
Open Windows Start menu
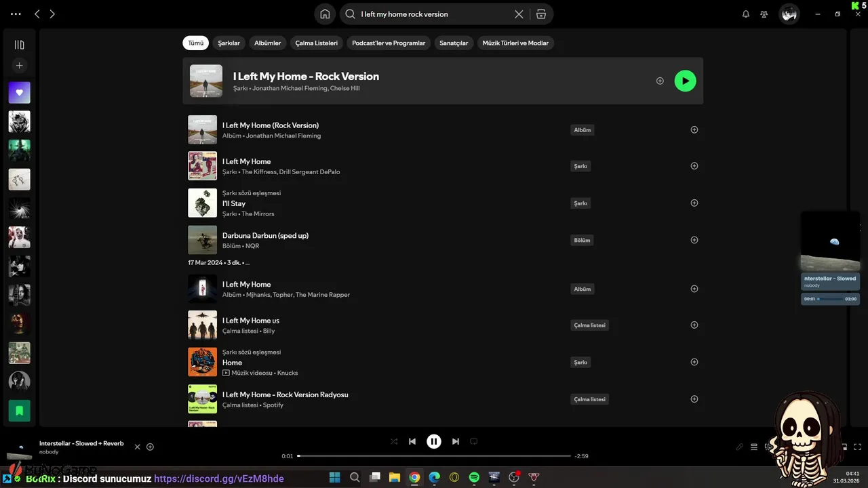pyautogui.click(x=335, y=477)
